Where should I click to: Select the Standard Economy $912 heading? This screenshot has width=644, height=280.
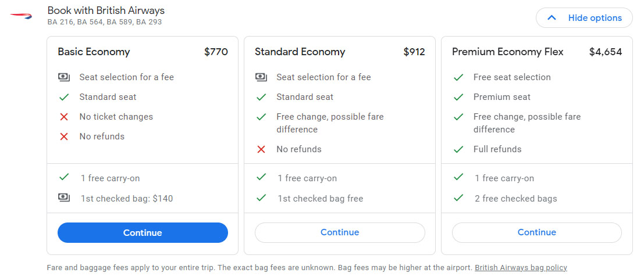[300, 52]
